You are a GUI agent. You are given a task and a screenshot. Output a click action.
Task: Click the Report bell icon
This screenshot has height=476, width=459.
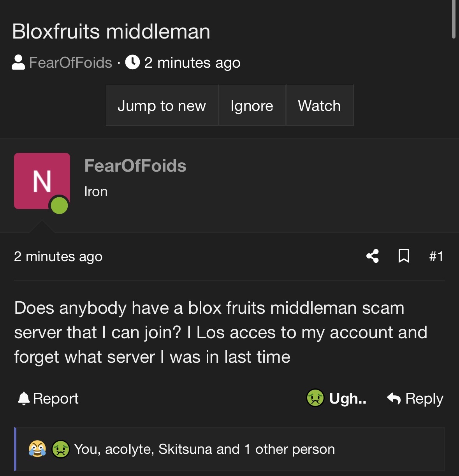click(x=24, y=399)
